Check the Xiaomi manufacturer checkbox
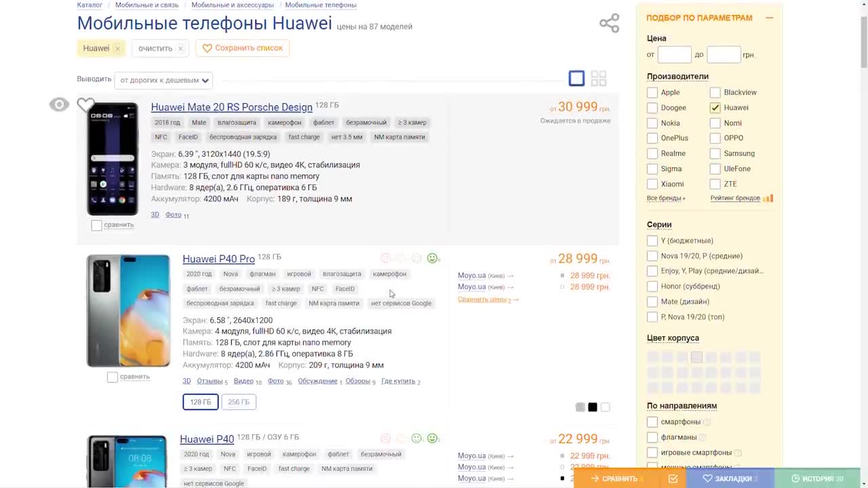The image size is (868, 488). (x=652, y=184)
